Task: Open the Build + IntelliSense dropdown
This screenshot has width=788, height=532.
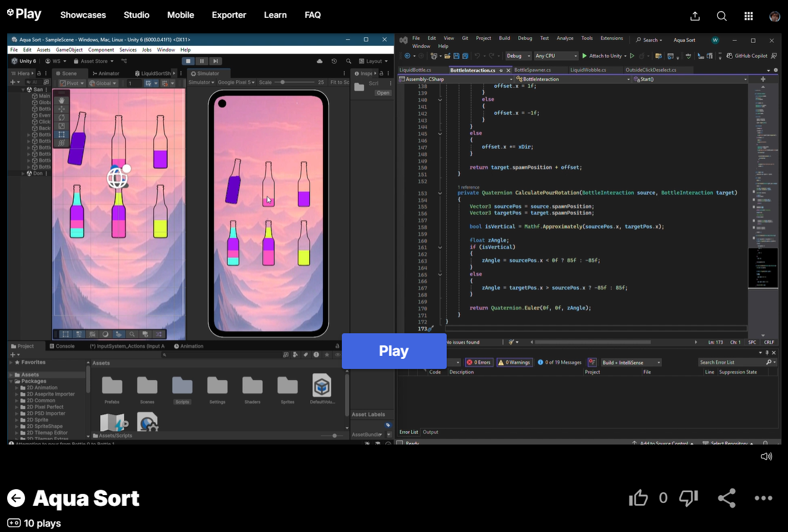Action: [631, 362]
